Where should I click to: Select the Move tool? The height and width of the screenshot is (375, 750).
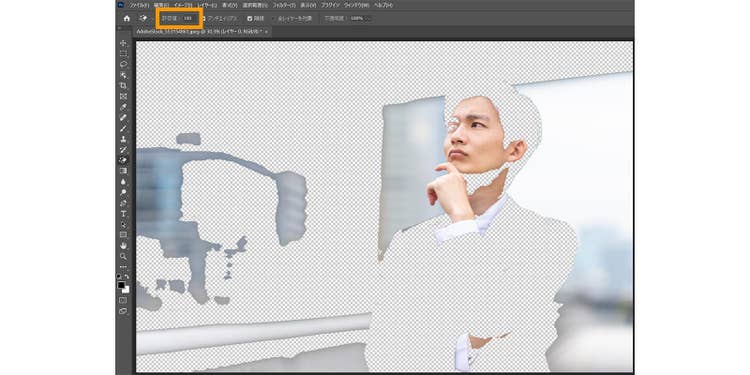[x=123, y=43]
